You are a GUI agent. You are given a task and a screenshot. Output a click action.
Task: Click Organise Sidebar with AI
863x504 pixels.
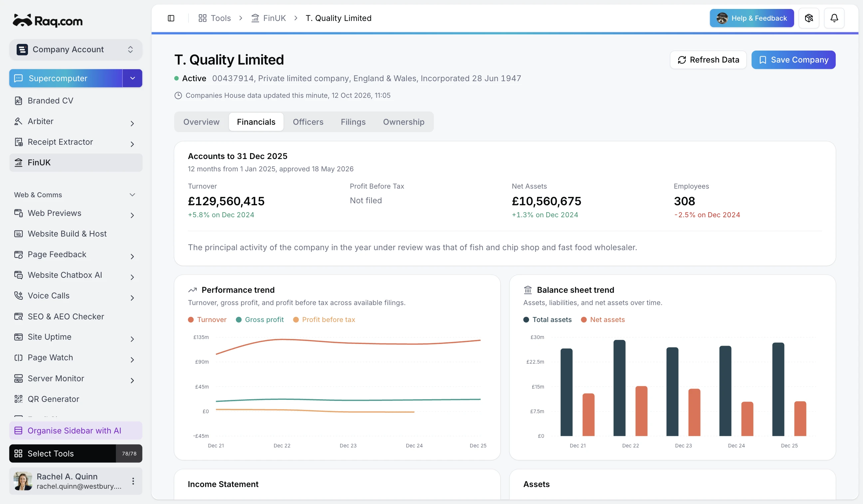pos(76,431)
